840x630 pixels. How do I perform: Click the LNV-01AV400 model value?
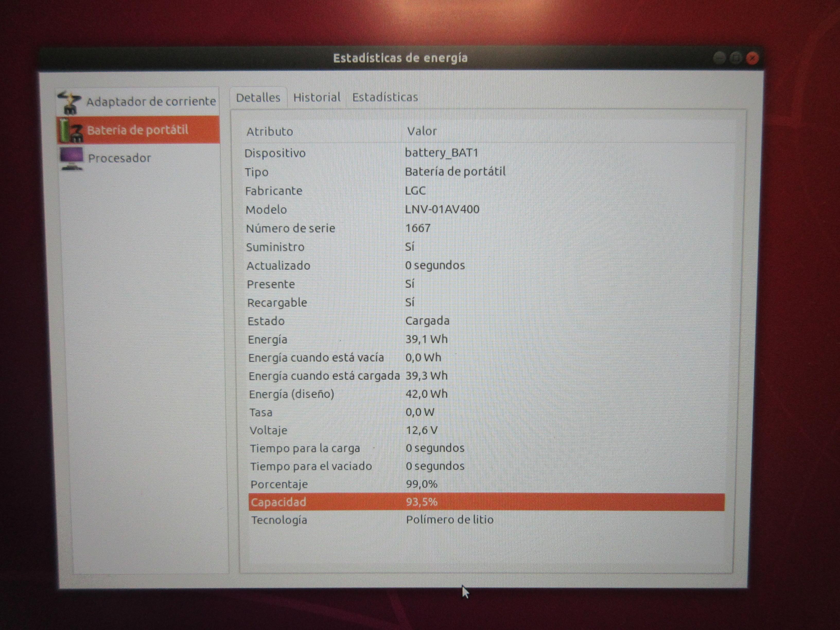point(442,209)
